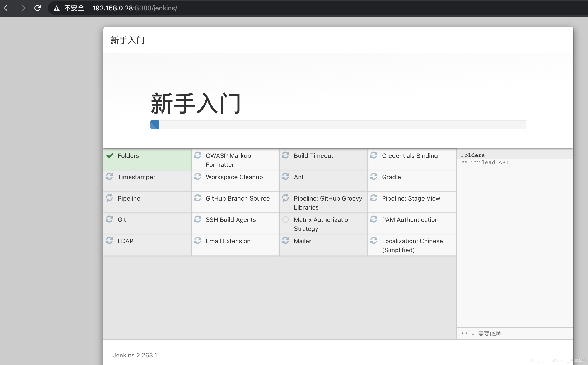Image resolution: width=588 pixels, height=365 pixels.
Task: Select the Pipeline plugin label in the Timestamper column
Action: coord(129,198)
